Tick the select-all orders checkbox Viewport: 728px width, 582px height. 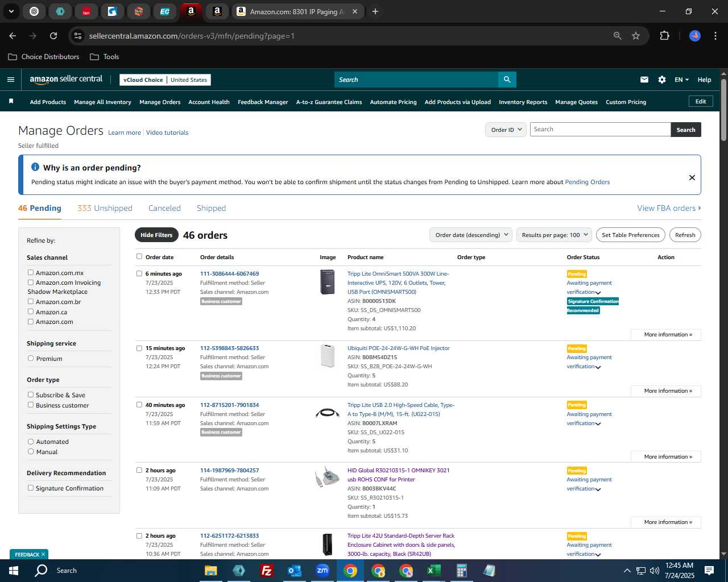tap(139, 257)
